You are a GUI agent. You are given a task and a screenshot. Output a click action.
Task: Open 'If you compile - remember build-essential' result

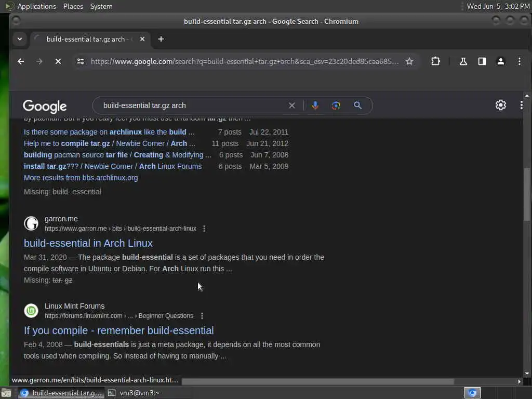tap(119, 330)
